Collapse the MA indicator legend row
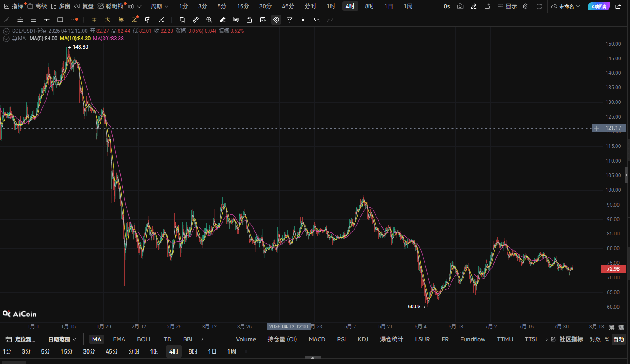The width and height of the screenshot is (630, 364). (6, 39)
